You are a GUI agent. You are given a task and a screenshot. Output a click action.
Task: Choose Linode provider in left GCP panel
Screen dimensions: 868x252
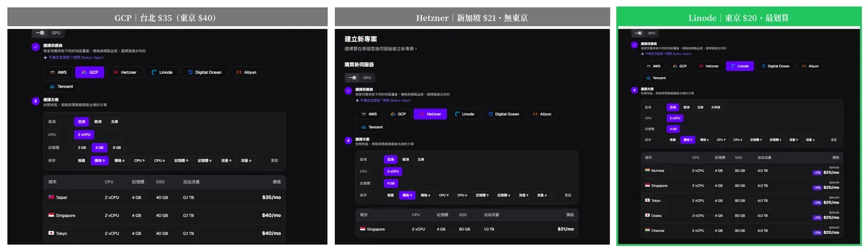coord(162,72)
